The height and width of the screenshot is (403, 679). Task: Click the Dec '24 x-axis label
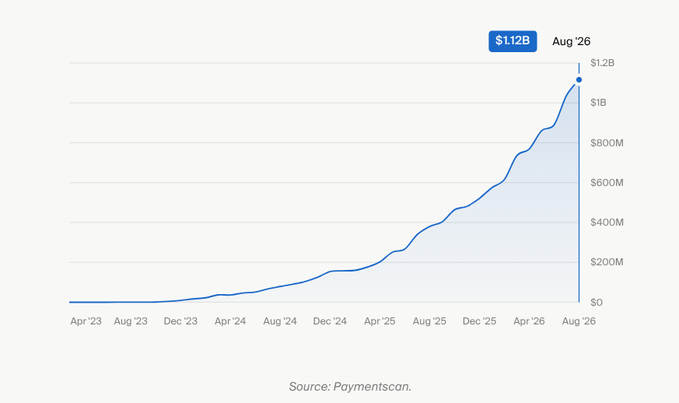[330, 321]
